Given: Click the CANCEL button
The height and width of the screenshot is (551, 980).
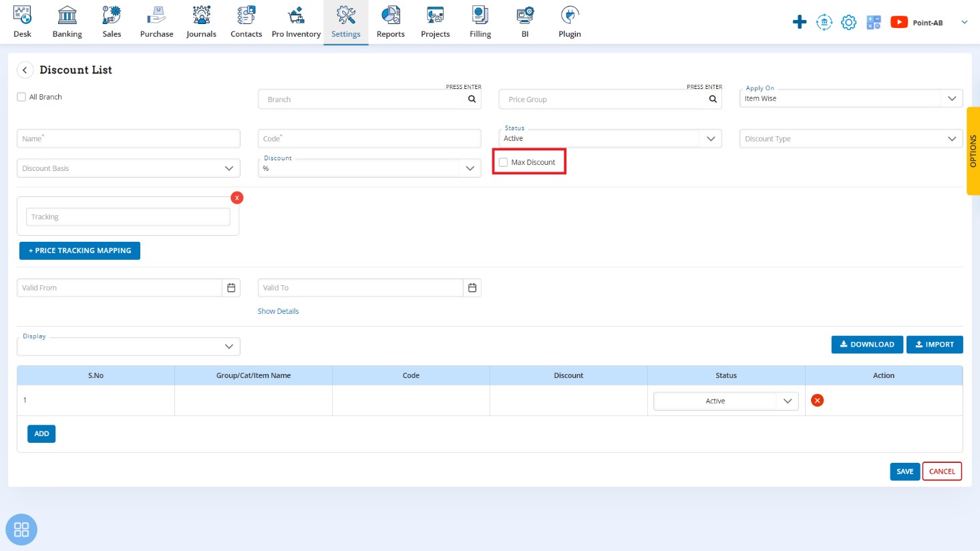Looking at the screenshot, I should coord(942,472).
